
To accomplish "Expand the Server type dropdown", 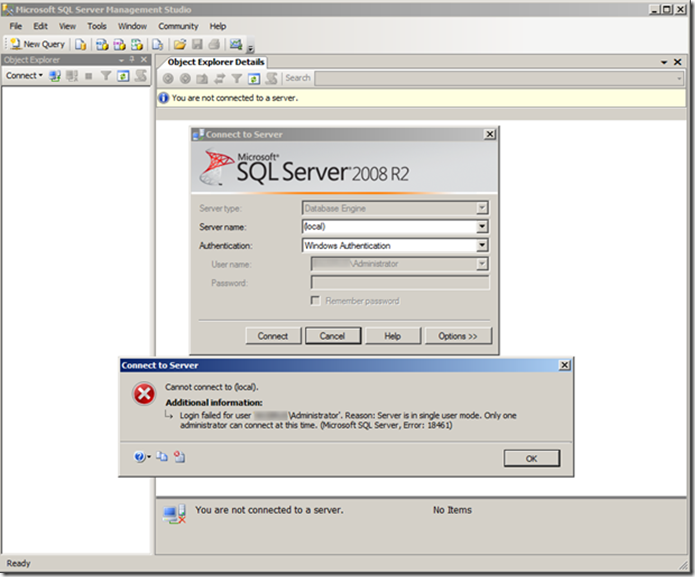I will click(x=482, y=208).
